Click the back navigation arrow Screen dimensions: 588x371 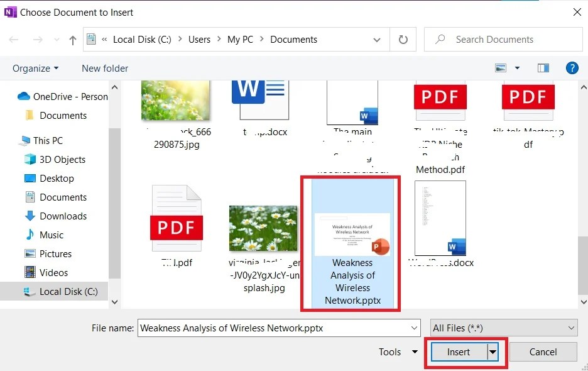click(14, 40)
